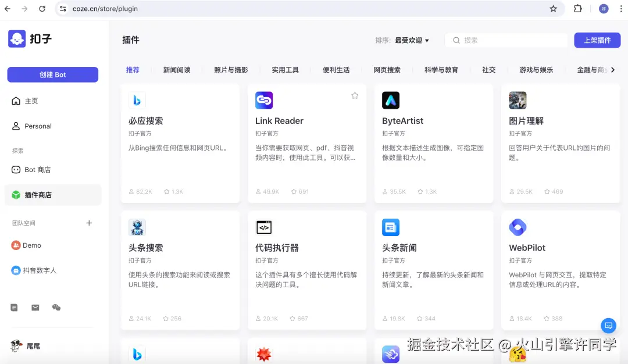
Task: Click the 必应搜索 Bing plugin icon
Action: click(137, 100)
